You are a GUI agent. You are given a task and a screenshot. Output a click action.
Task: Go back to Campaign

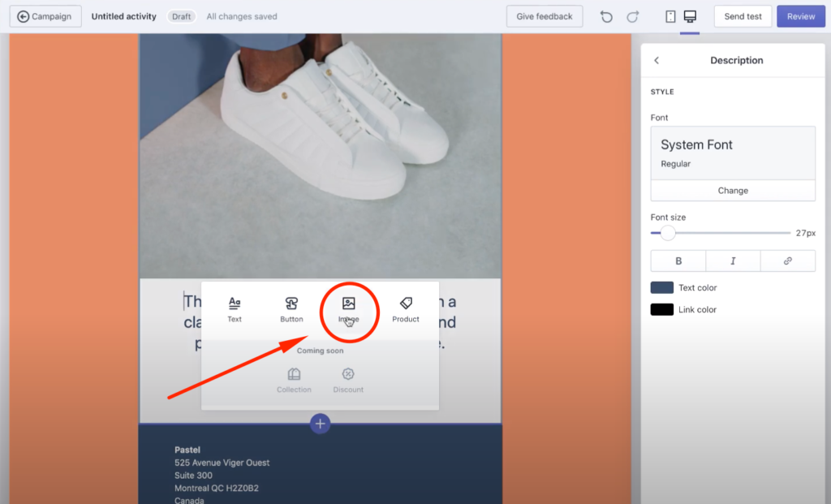pos(45,16)
